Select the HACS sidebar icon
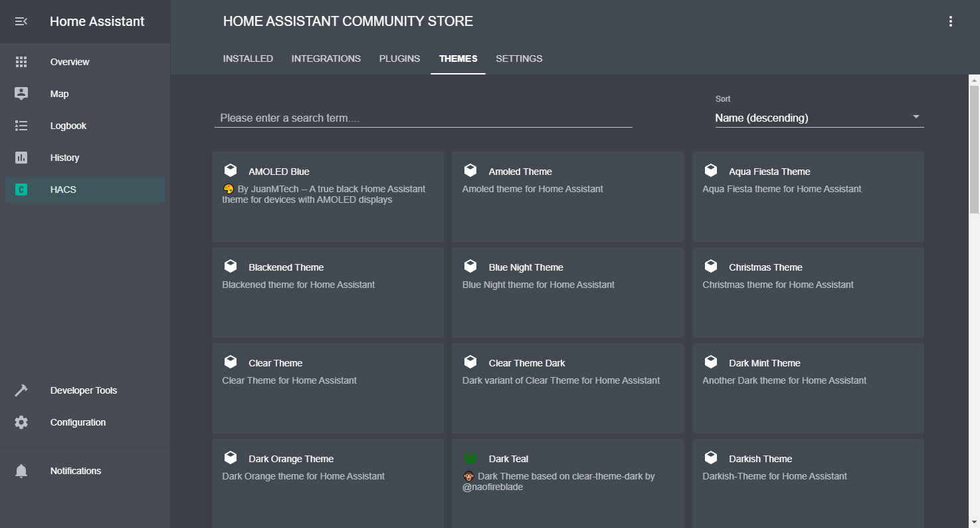Screen dimensions: 980x528 click(x=21, y=190)
